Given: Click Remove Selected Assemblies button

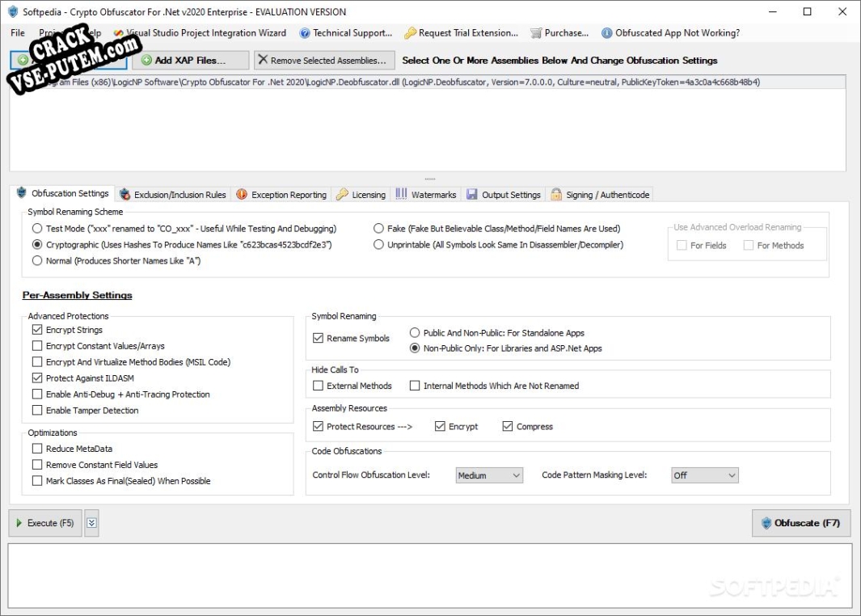Looking at the screenshot, I should click(324, 60).
